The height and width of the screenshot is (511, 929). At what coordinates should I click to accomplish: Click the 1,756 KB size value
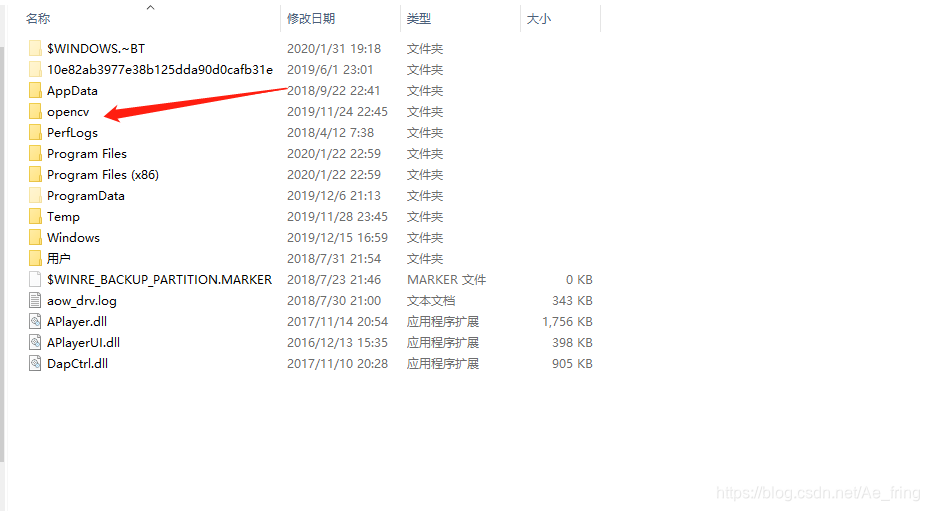[x=567, y=321]
